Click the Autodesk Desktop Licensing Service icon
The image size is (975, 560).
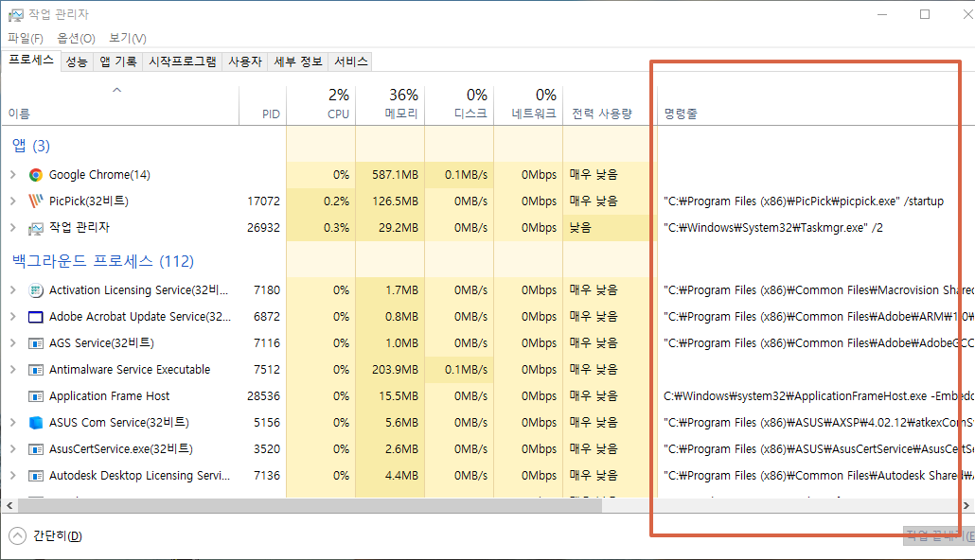click(35, 475)
